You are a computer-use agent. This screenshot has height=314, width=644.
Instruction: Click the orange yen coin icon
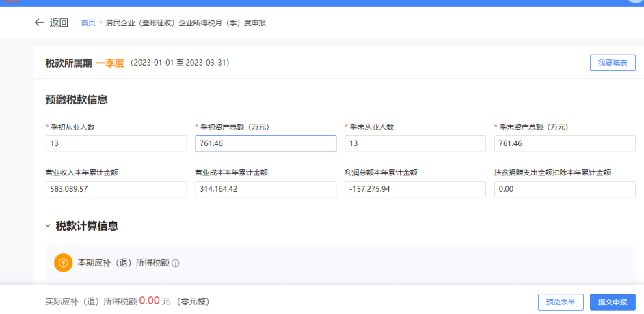[x=64, y=262]
